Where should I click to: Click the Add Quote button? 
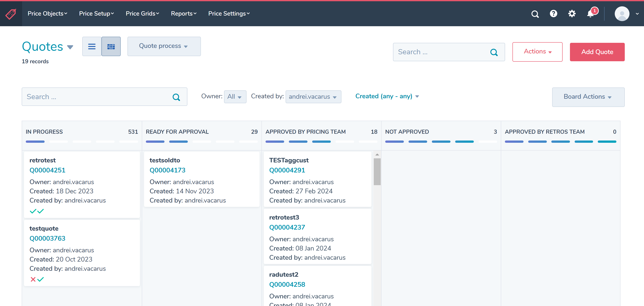pyautogui.click(x=597, y=52)
